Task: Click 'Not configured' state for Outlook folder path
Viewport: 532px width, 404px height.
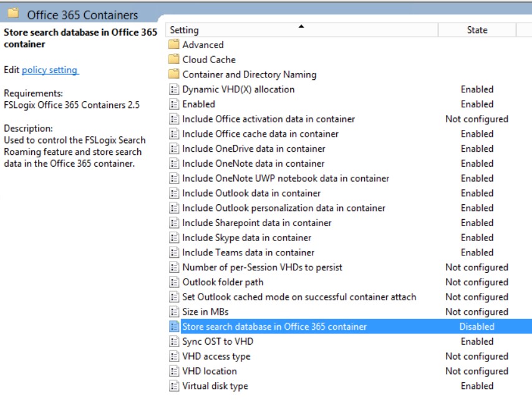Action: pyautogui.click(x=476, y=282)
